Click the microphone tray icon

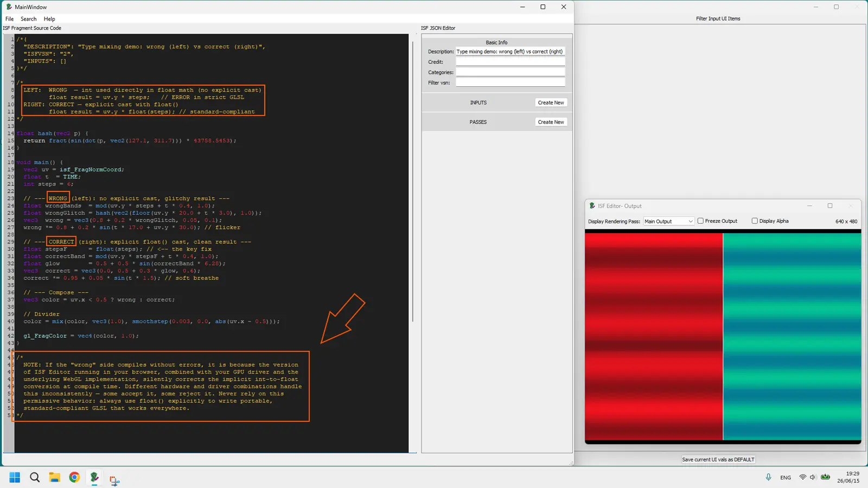click(x=768, y=477)
